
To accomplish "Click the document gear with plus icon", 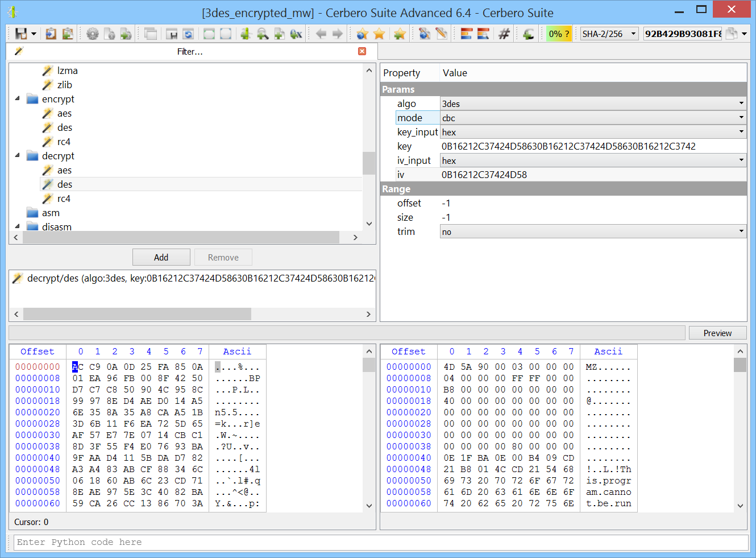I will (126, 34).
